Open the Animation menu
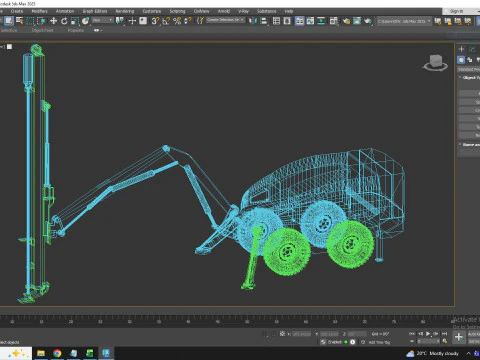480x360 pixels. [65, 11]
